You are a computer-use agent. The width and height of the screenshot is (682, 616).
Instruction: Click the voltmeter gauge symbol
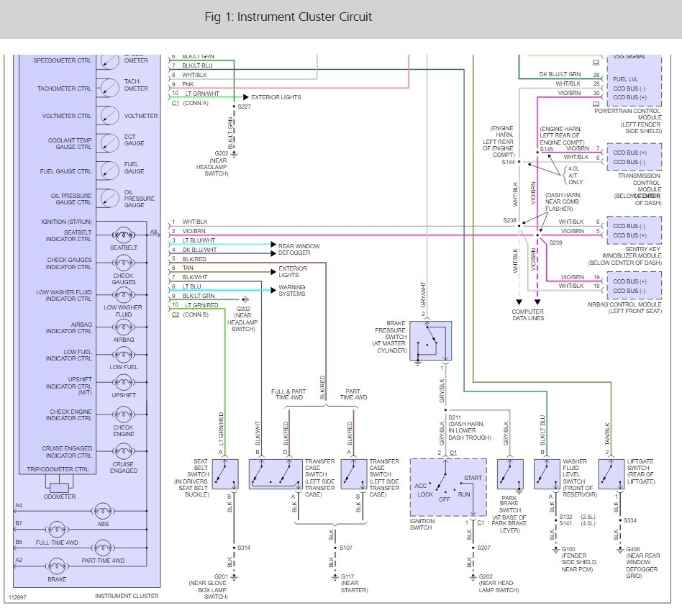(109, 115)
